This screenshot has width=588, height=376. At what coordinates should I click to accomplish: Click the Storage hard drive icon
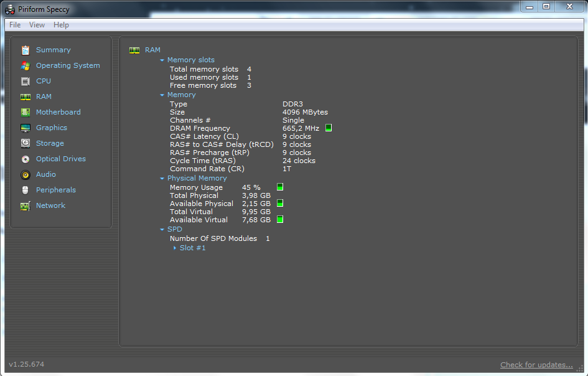[26, 143]
